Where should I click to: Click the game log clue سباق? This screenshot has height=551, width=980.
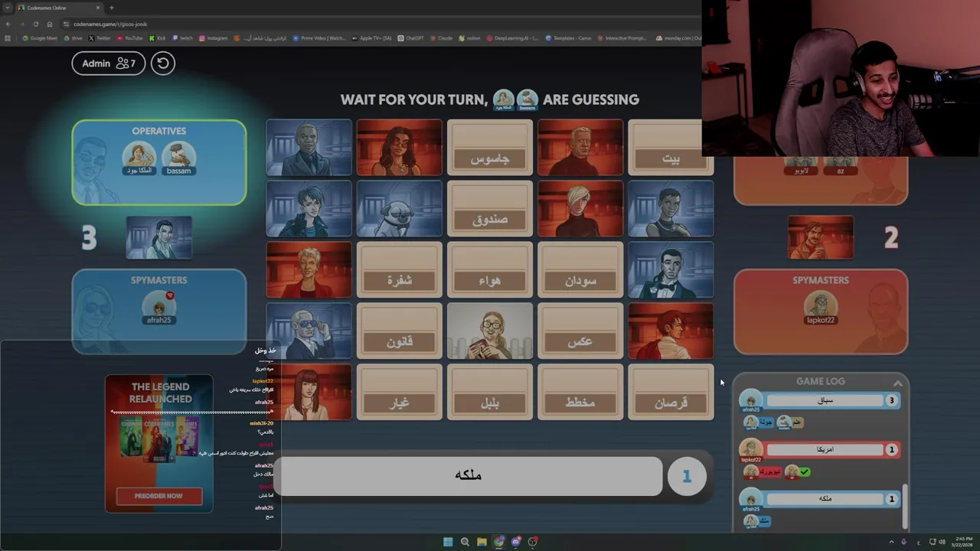[825, 400]
